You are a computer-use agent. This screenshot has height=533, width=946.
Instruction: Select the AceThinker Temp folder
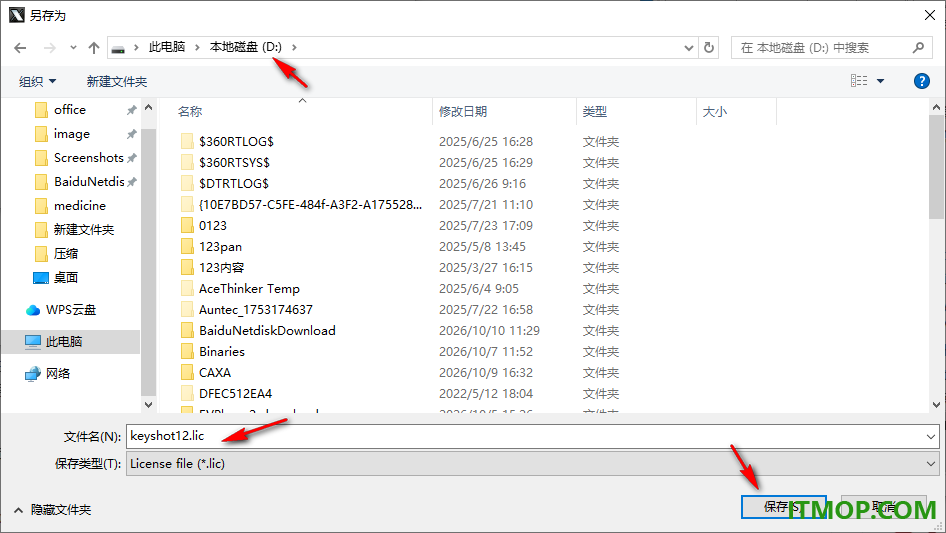pyautogui.click(x=249, y=289)
